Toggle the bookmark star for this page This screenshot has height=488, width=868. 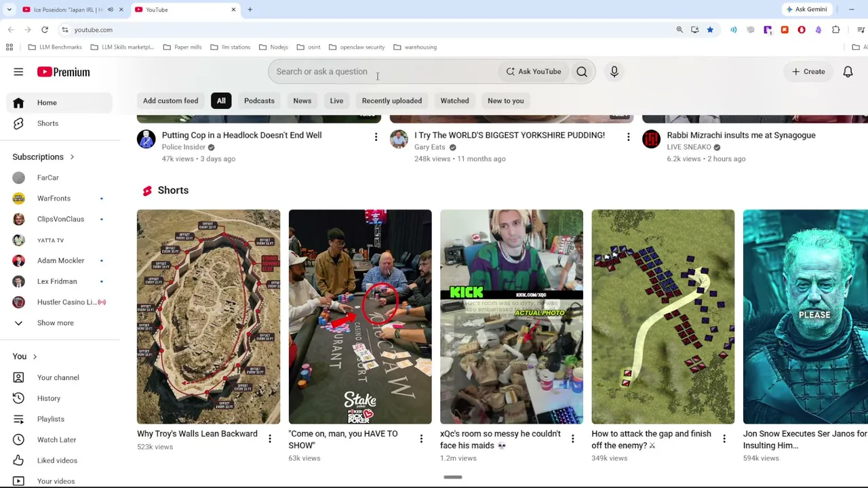click(709, 30)
